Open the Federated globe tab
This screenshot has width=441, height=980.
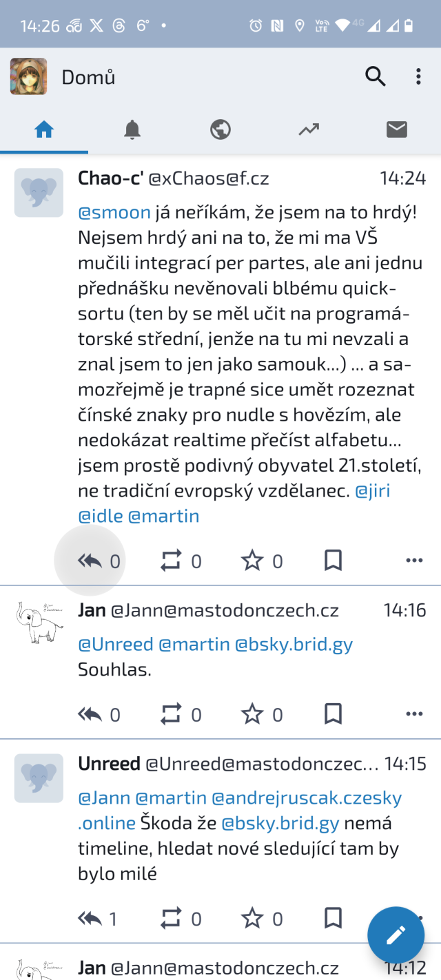220,129
